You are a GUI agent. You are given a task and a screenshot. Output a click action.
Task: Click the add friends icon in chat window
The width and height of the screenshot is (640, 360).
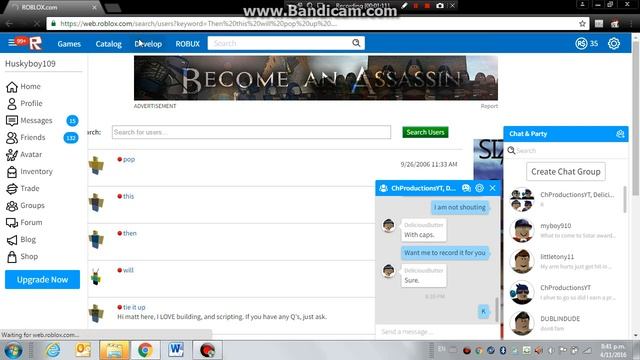point(466,188)
